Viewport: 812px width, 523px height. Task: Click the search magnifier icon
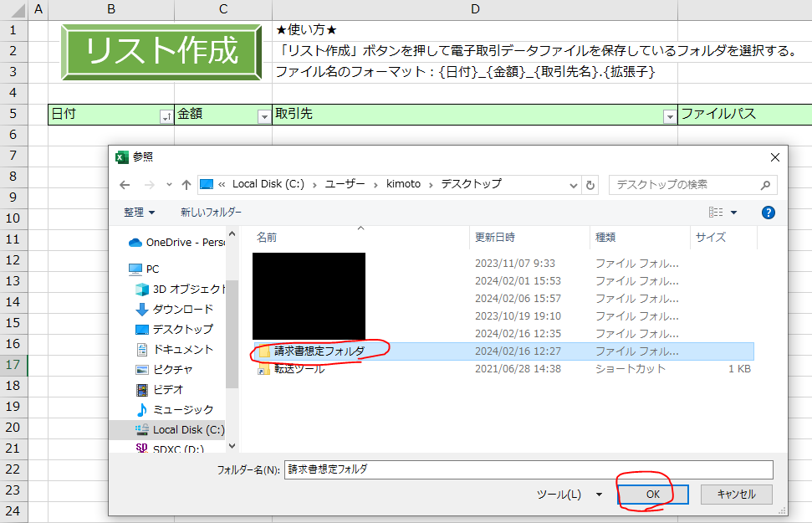[x=765, y=185]
